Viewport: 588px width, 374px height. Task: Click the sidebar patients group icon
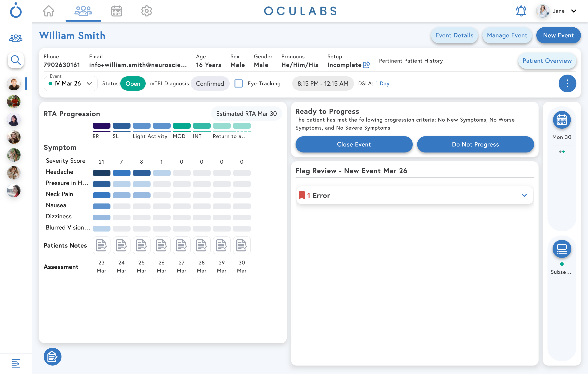pyautogui.click(x=16, y=38)
